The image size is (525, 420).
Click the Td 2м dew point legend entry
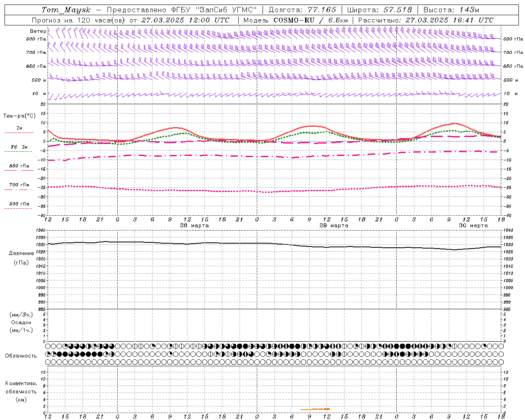tap(19, 147)
